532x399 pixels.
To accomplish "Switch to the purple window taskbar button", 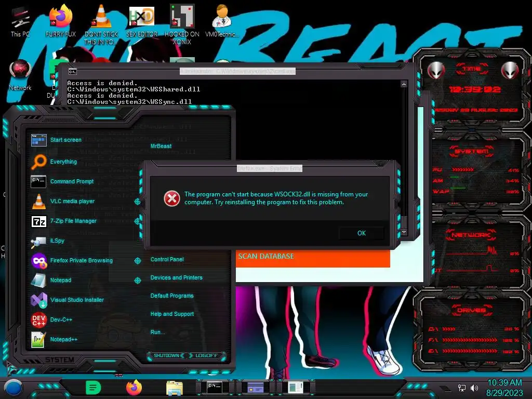I will [x=255, y=387].
